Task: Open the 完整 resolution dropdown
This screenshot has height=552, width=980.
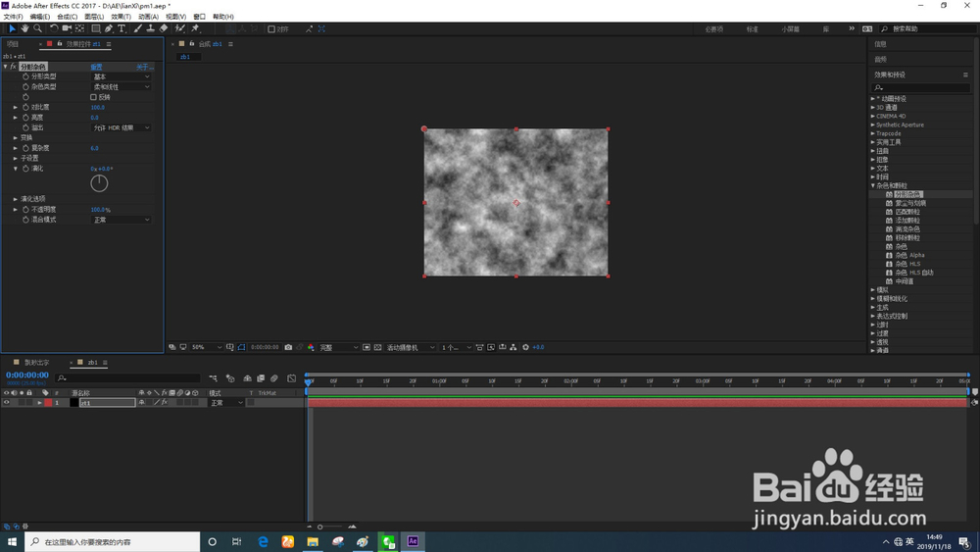Action: [338, 347]
